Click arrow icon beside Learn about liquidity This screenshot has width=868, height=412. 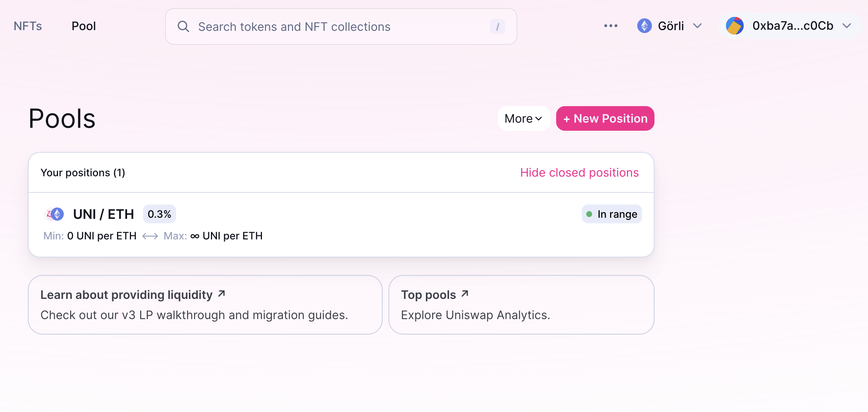coord(222,294)
